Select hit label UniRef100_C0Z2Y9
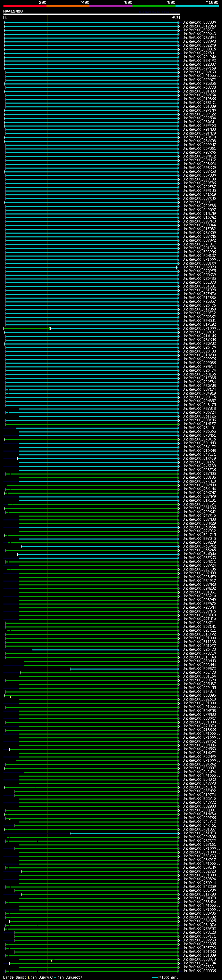 coord(199,45)
